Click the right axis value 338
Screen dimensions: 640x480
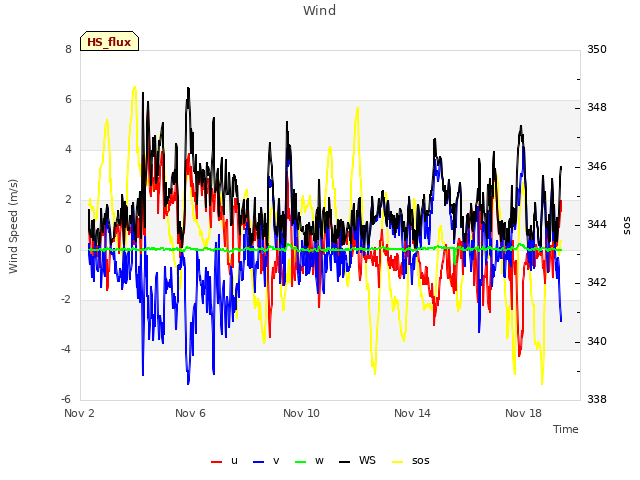(x=597, y=399)
